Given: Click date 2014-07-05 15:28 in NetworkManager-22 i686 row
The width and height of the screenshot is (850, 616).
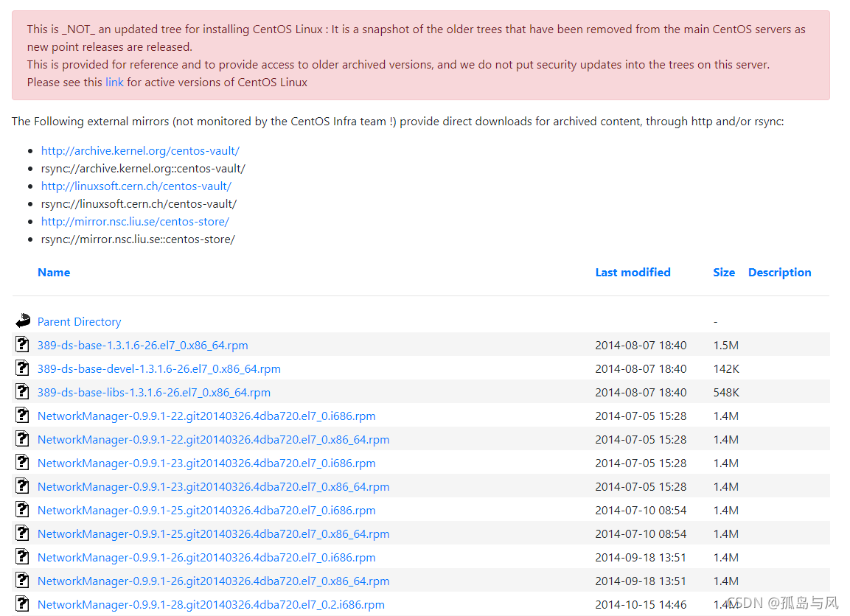Looking at the screenshot, I should (x=641, y=416).
